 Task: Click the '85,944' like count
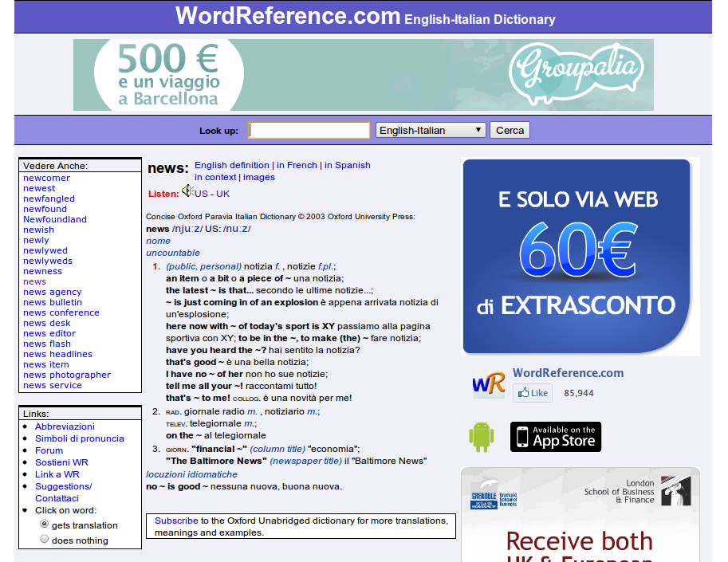click(x=579, y=393)
